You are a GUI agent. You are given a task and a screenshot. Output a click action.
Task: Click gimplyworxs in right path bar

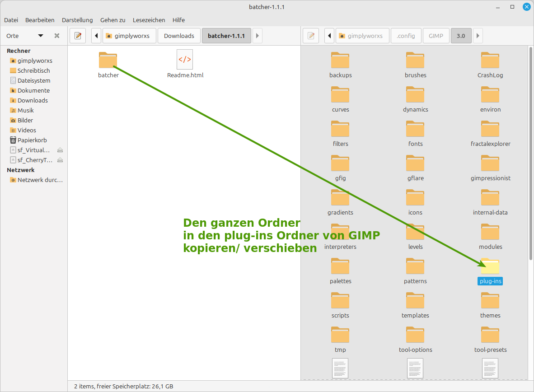pos(362,36)
